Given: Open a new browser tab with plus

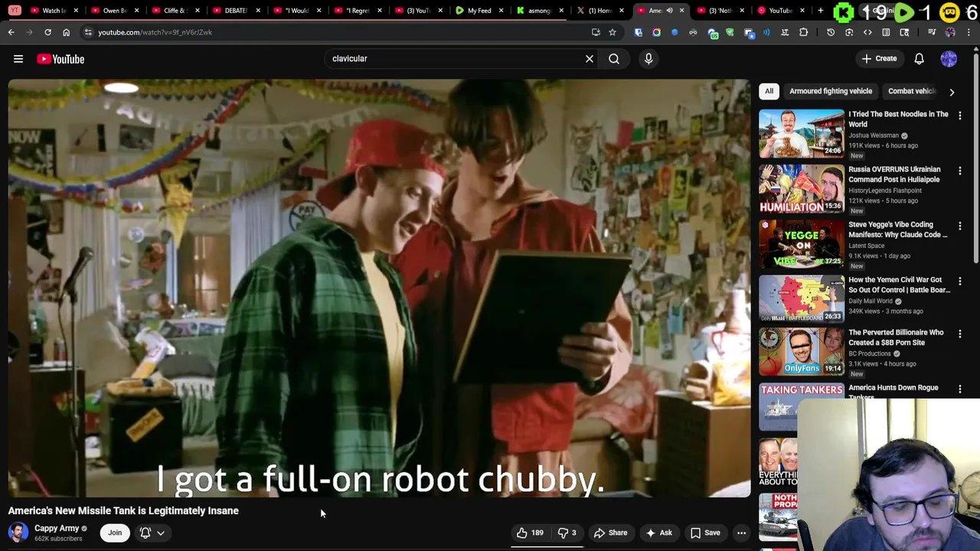Looking at the screenshot, I should coord(821,11).
